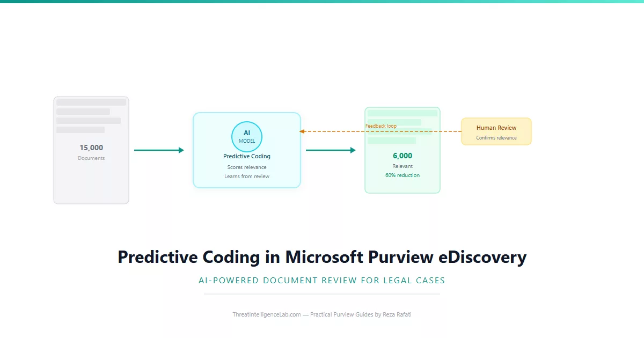Select the 15,000 Documents card
Viewport: 644px width, 338px height.
(x=91, y=150)
